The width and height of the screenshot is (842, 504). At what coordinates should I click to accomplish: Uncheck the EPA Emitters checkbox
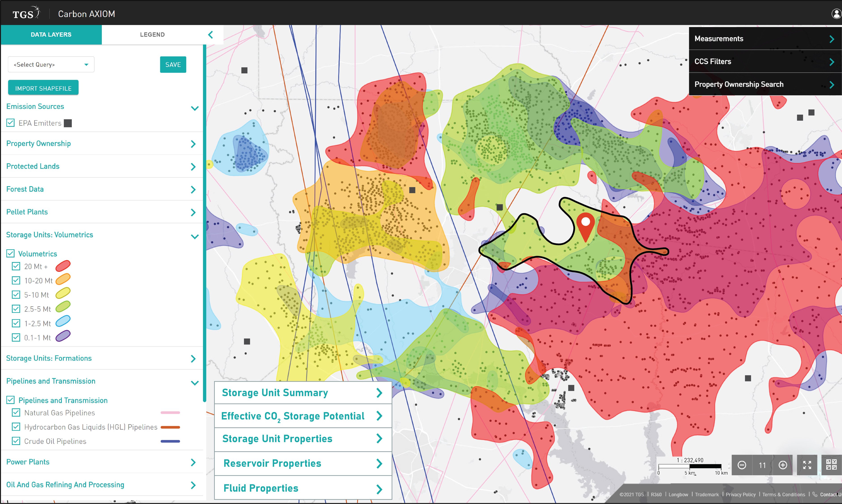11,123
